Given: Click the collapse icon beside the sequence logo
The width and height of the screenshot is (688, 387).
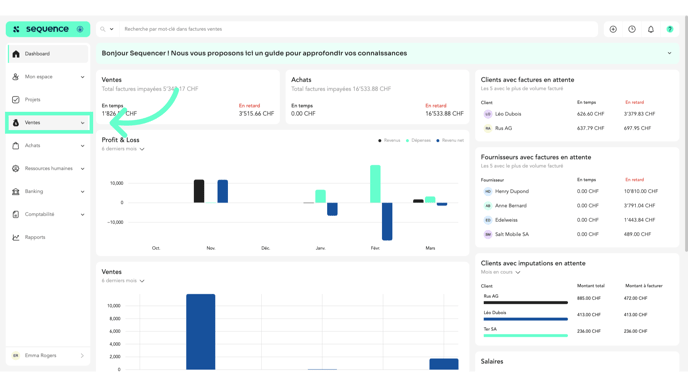Looking at the screenshot, I should pyautogui.click(x=80, y=29).
